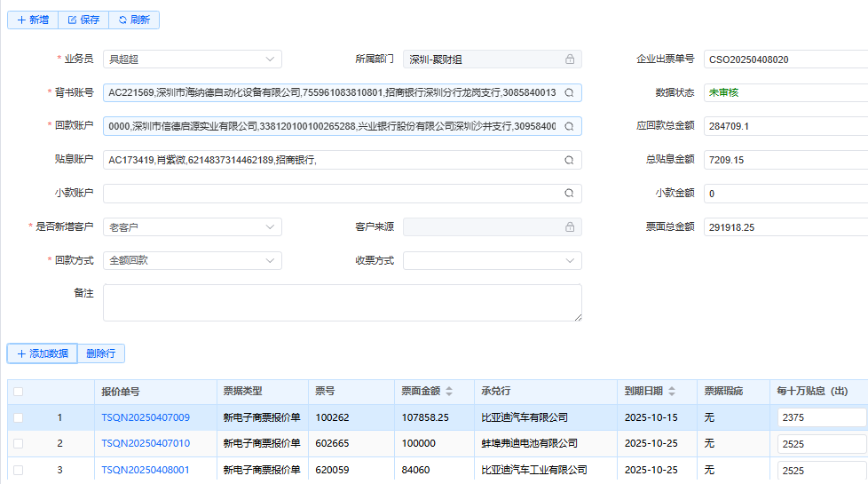This screenshot has height=484, width=868.
Task: Sort the table by 票面金额 column arrows
Action: (x=449, y=392)
